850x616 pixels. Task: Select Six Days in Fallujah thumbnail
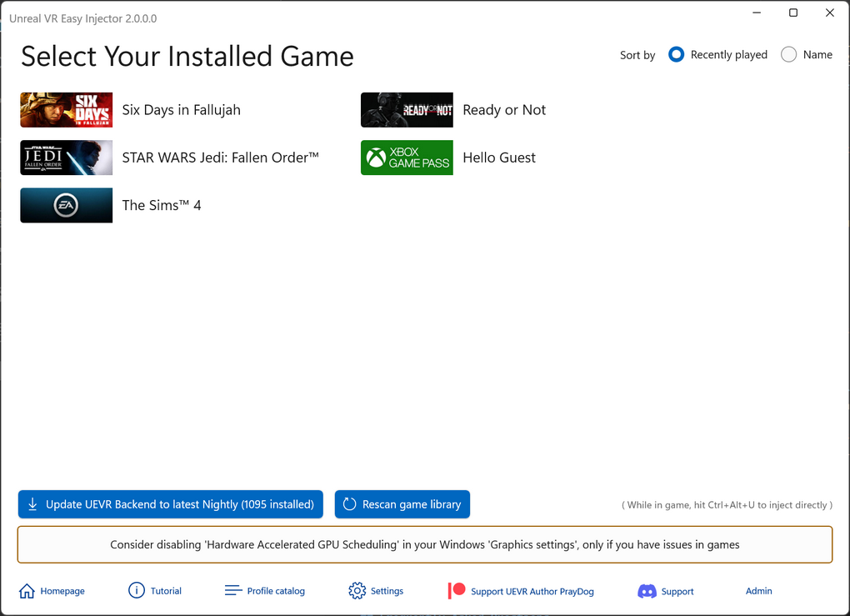[x=67, y=110]
